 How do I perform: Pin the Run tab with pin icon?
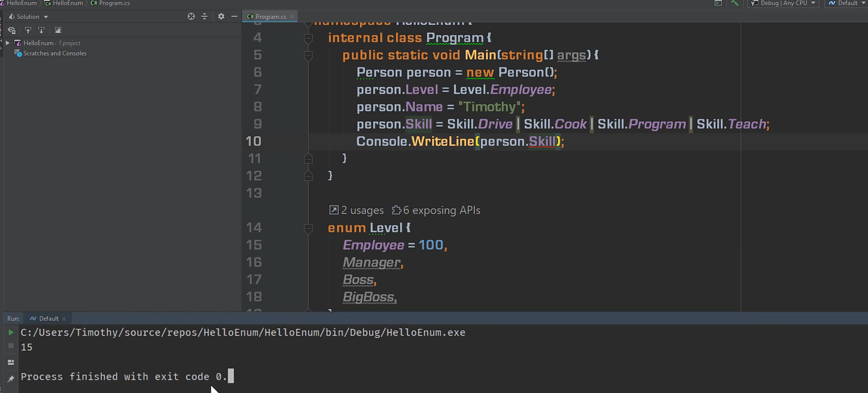(x=11, y=378)
